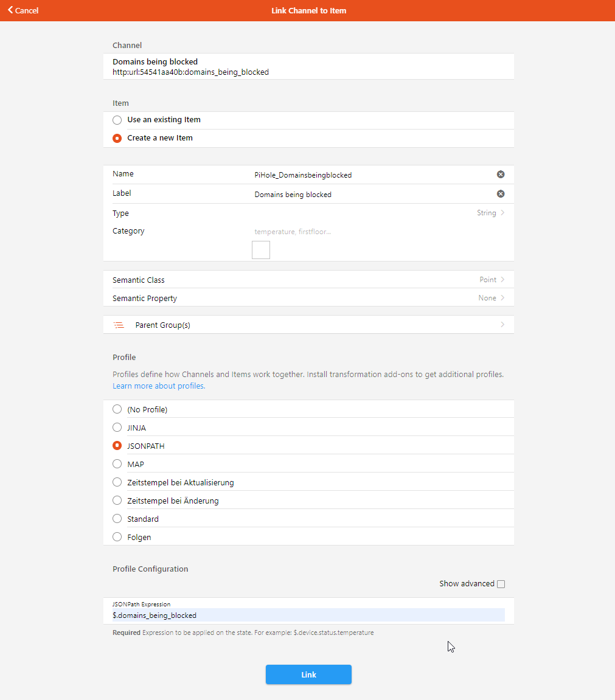Select the JINJA profile
The image size is (615, 700).
coord(117,428)
